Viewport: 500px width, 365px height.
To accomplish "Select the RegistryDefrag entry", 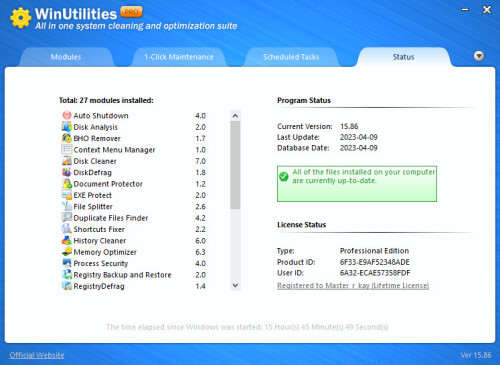I will click(99, 286).
